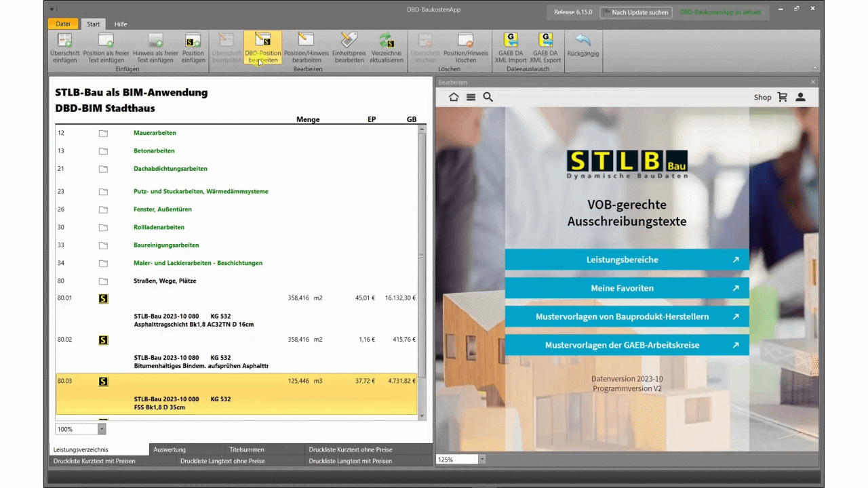Close the Bearbeiten panel
Viewport: 868px width, 488px height.
click(x=812, y=82)
